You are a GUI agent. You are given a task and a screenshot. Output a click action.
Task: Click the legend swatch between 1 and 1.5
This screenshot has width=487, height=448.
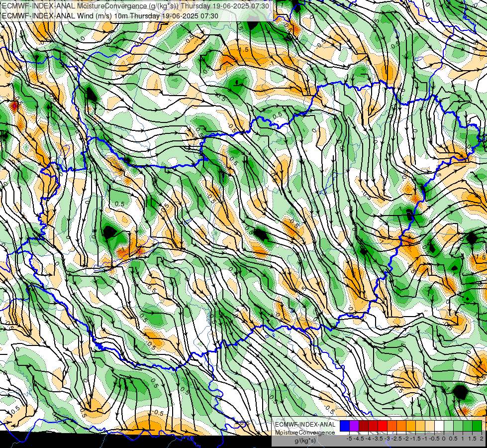pos(468,426)
